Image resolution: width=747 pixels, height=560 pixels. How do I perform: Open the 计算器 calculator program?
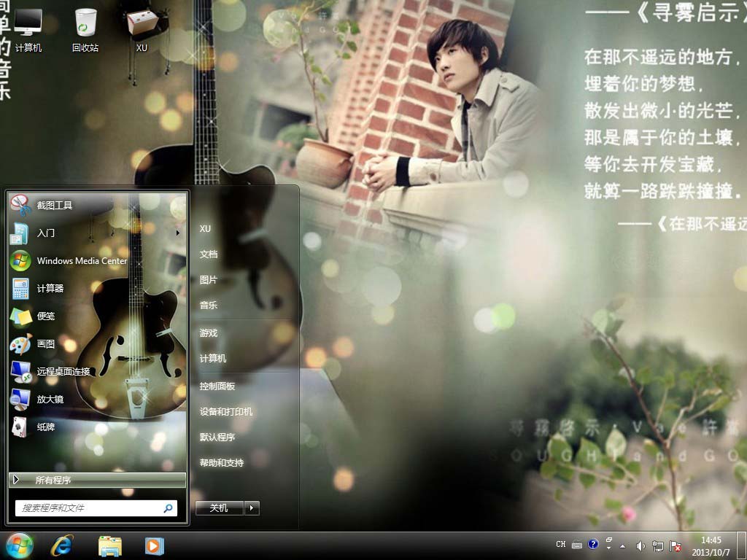[x=50, y=289]
